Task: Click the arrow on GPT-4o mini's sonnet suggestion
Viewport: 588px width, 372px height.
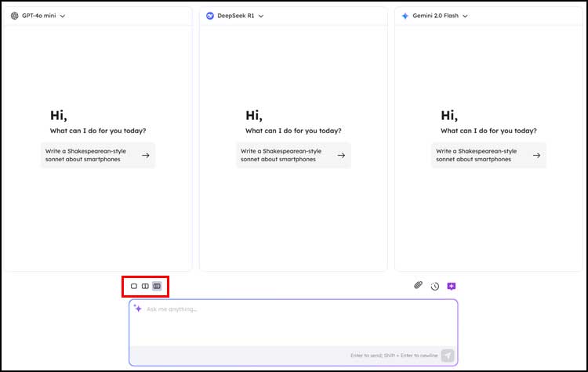Action: (x=146, y=155)
